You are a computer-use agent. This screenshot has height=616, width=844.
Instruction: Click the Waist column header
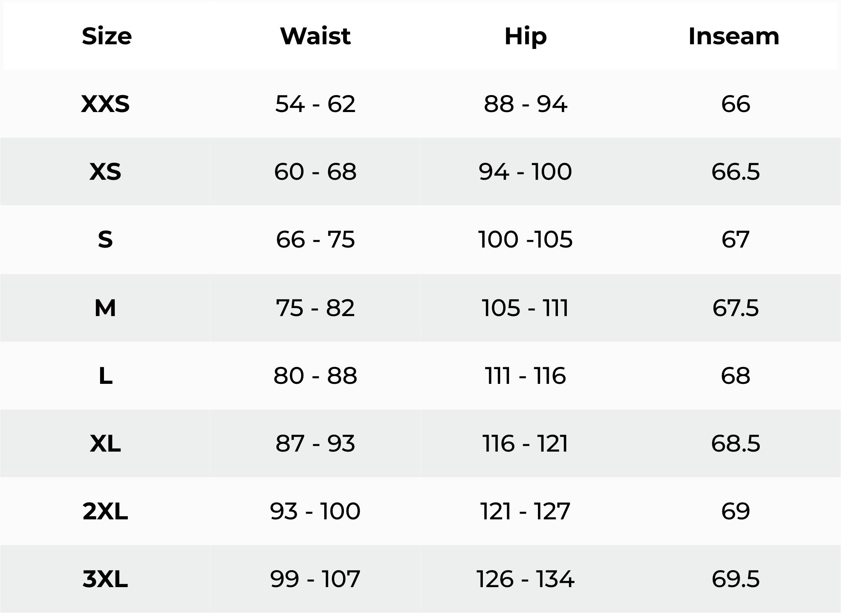click(x=315, y=37)
